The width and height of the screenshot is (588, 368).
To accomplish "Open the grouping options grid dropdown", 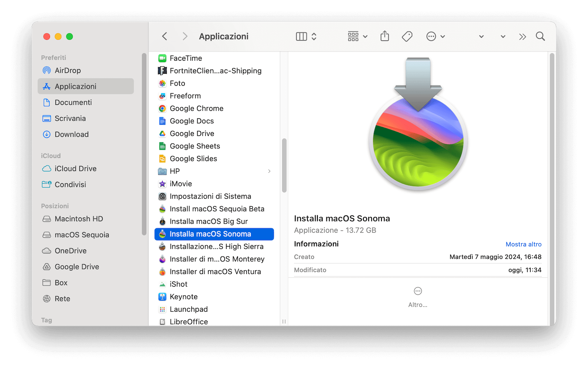I will pos(358,36).
